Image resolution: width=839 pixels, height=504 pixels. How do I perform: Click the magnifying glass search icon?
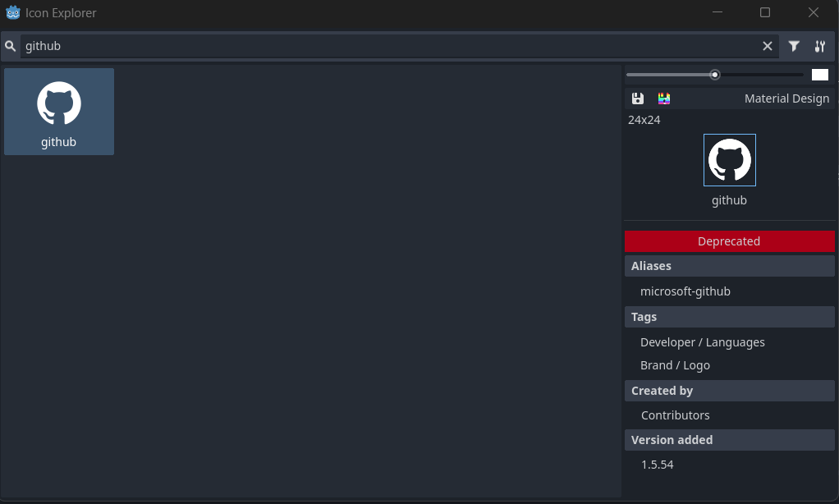click(10, 47)
